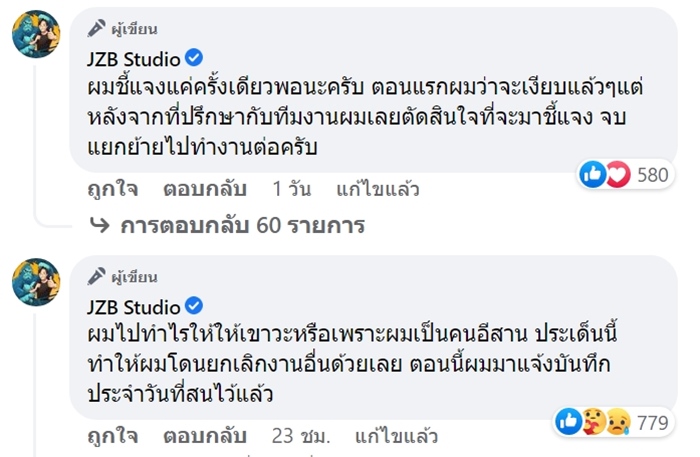Toggle like (ถูกใจ) on the first comment
The width and height of the screenshot is (700, 457).
pos(111,188)
